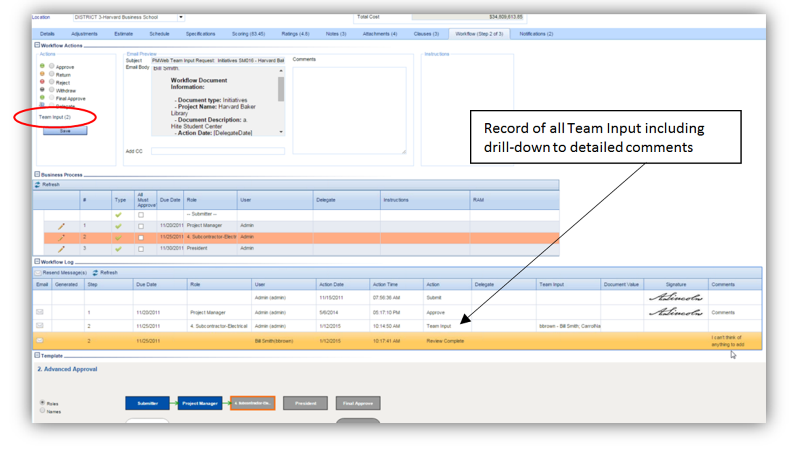Click the green dot beside Final Approve action
This screenshot has width=790, height=450.
coord(42,97)
